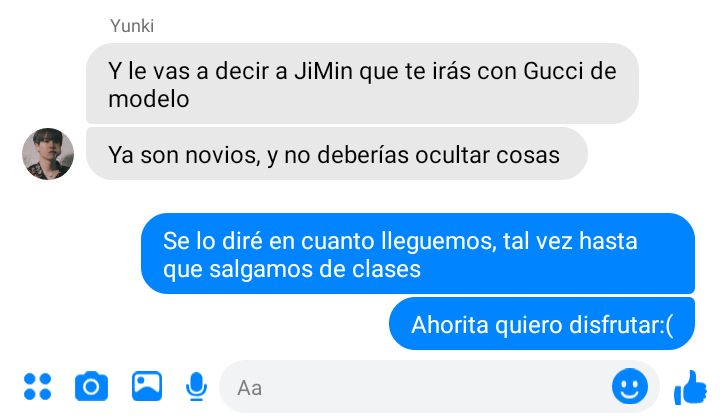
Task: Select the message mentioning Gucci de modelo
Action: (362, 84)
